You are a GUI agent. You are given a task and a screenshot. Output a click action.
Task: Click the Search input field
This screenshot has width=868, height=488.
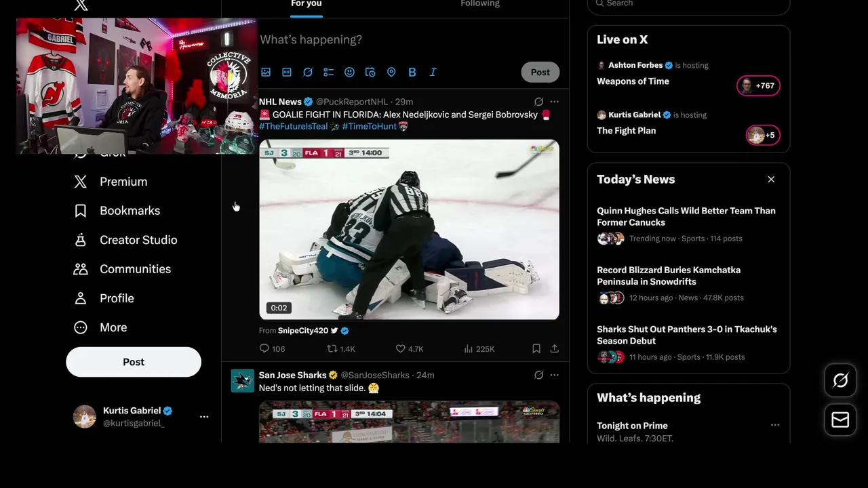(688, 4)
